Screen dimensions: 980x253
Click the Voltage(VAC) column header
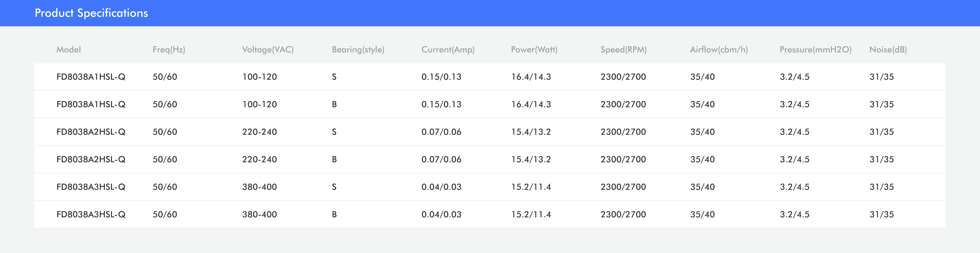267,50
